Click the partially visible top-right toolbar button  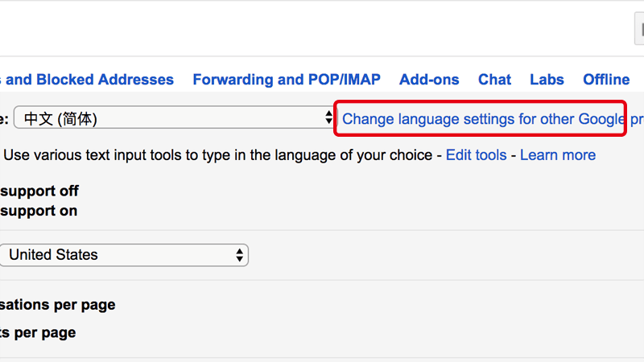point(637,28)
